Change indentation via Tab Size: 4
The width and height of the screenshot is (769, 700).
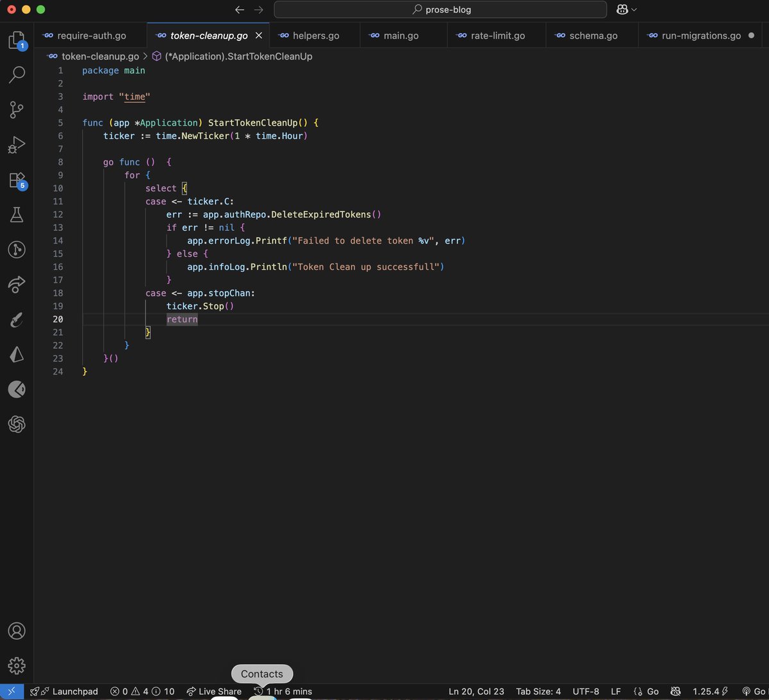tap(538, 692)
